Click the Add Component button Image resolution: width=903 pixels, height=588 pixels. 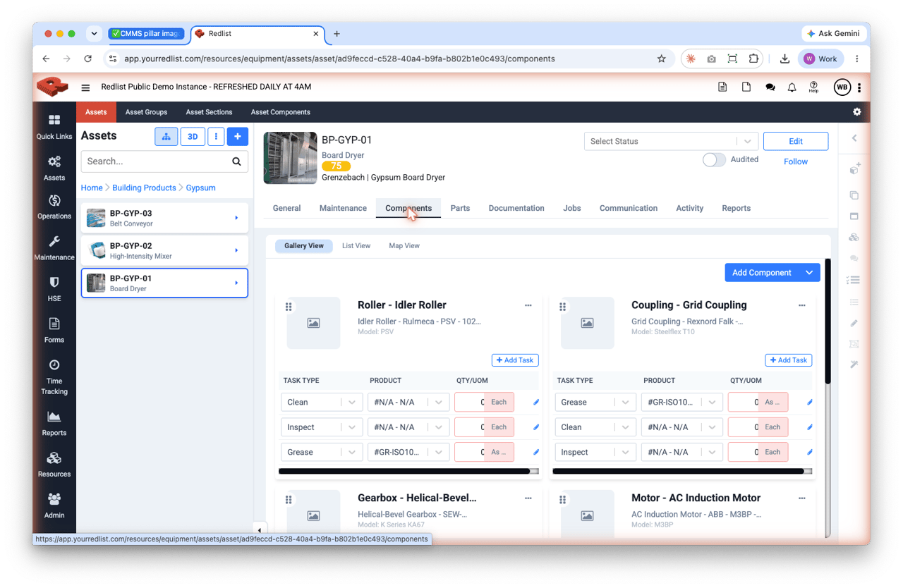pos(762,273)
